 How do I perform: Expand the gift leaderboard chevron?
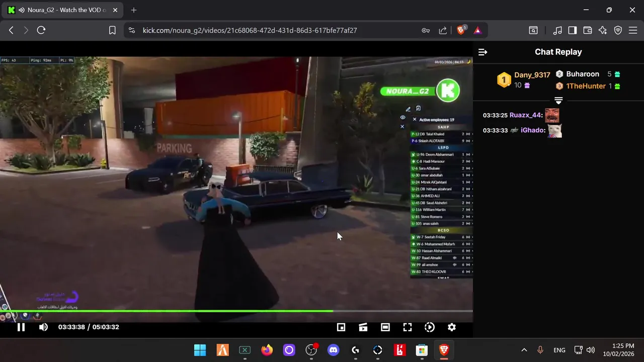pos(558,101)
